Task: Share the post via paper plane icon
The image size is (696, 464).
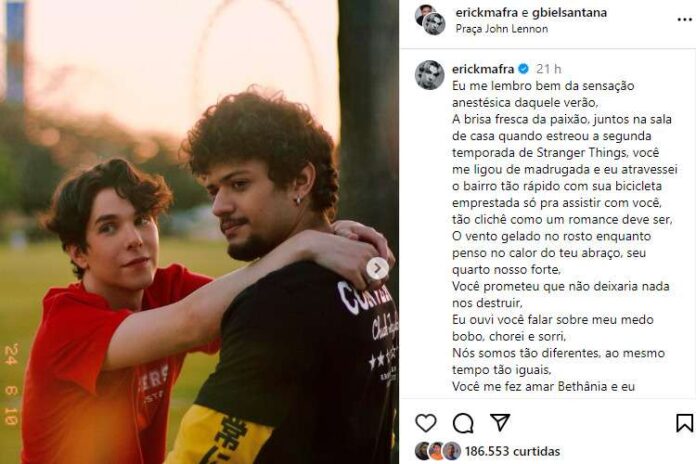Action: pyautogui.click(x=500, y=422)
